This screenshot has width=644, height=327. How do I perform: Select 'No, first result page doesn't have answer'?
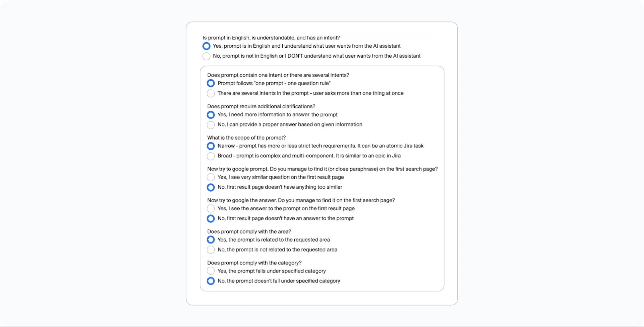pyautogui.click(x=211, y=218)
